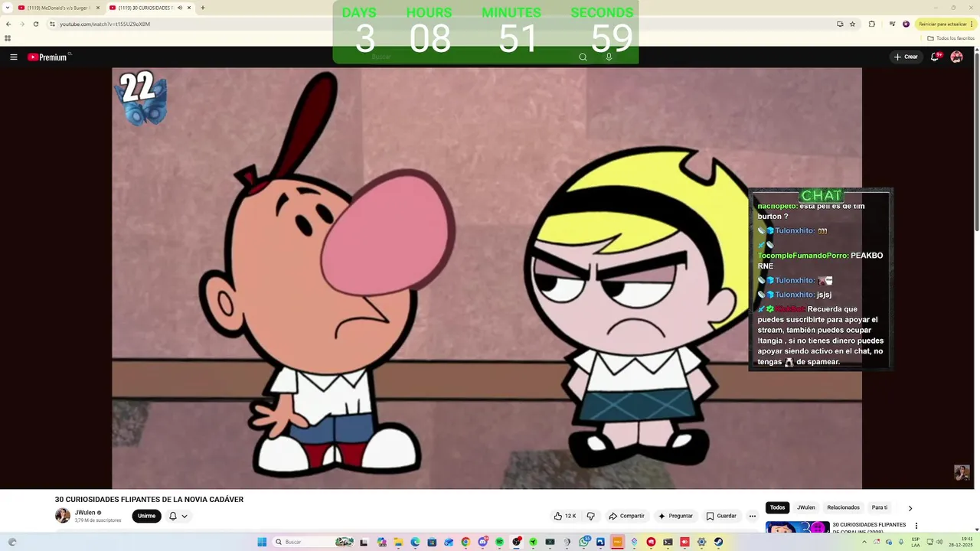Click the YouTube search magnifier icon
The height and width of the screenshot is (551, 980).
(x=583, y=57)
